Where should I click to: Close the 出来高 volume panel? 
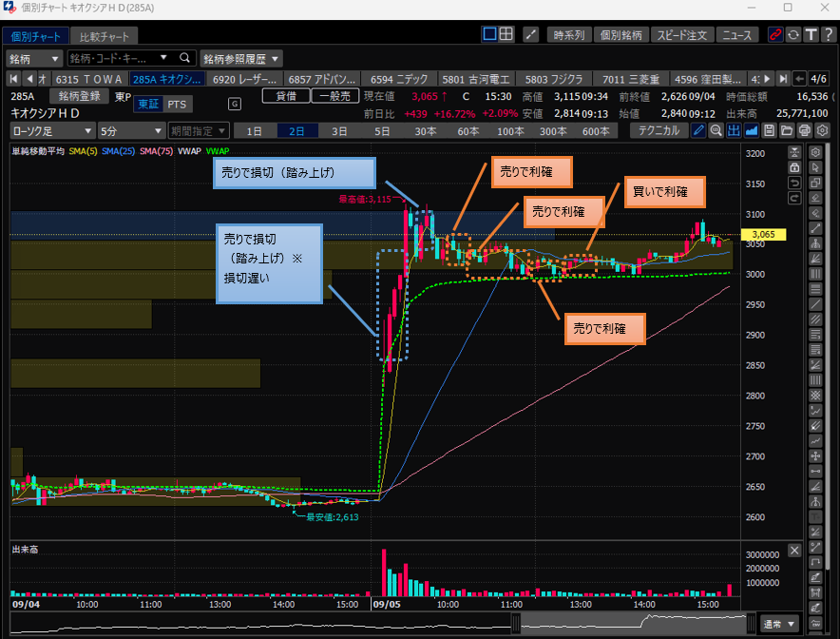point(794,550)
